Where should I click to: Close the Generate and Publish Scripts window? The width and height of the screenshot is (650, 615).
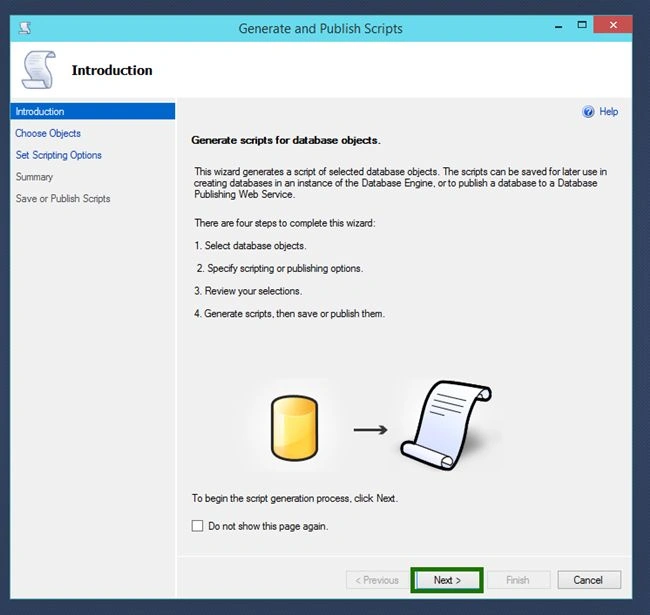point(614,25)
